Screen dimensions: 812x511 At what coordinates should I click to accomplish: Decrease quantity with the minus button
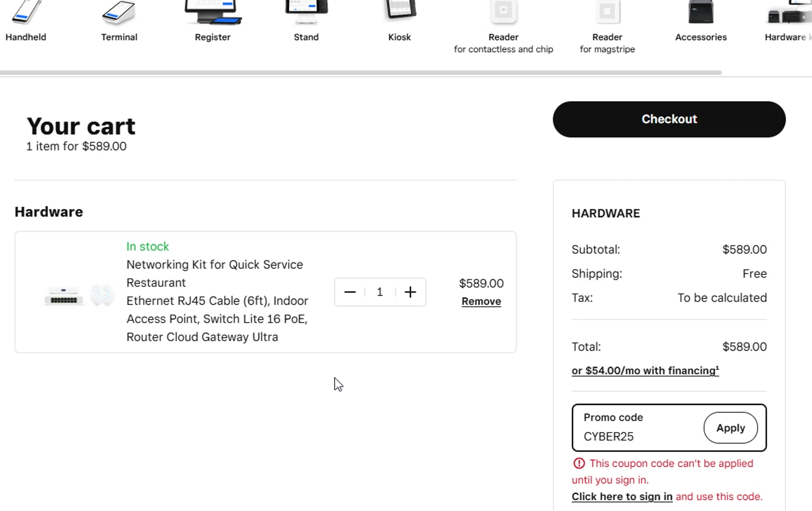[x=350, y=292]
